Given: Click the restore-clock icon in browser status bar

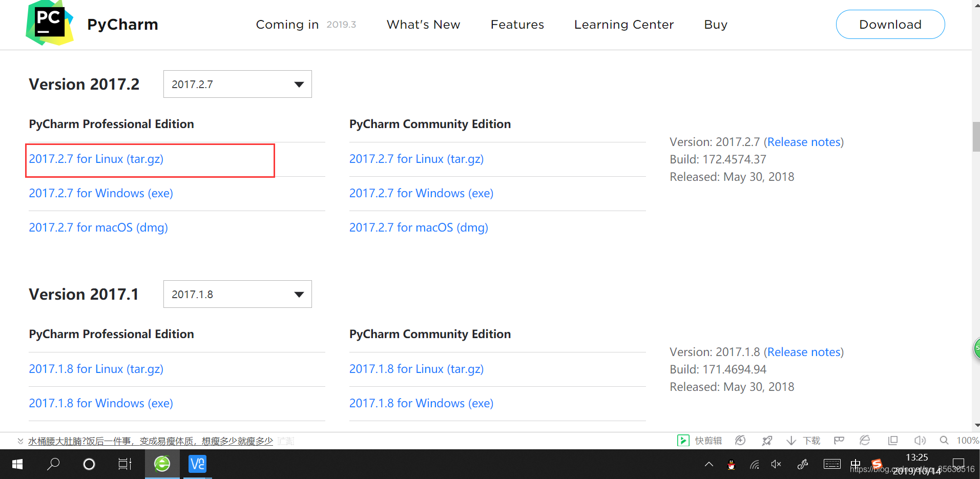Looking at the screenshot, I should click(x=740, y=441).
